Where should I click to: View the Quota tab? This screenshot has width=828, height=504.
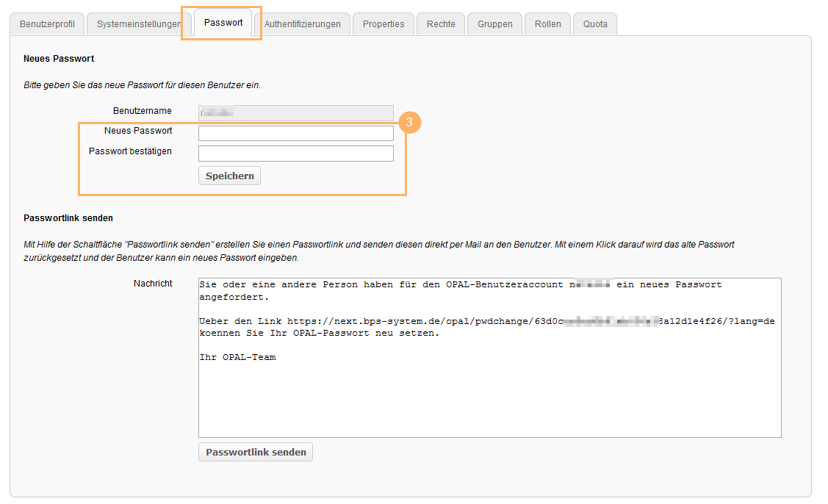pyautogui.click(x=595, y=24)
